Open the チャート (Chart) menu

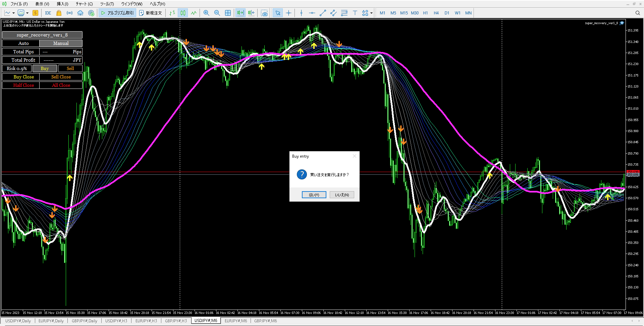pyautogui.click(x=84, y=4)
